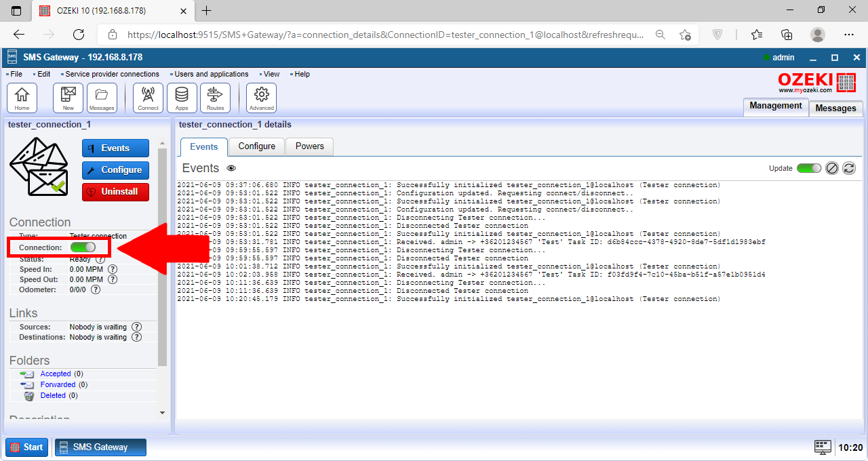
Task: Open the Forwarded folder link
Action: tap(58, 384)
